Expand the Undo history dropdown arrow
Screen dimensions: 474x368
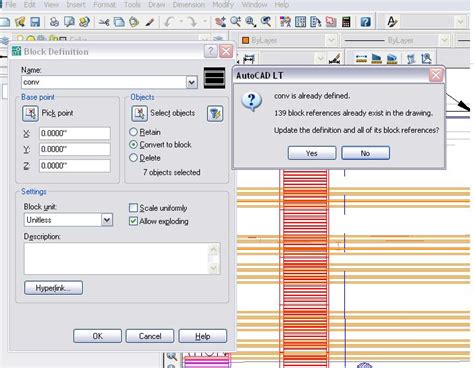(181, 22)
